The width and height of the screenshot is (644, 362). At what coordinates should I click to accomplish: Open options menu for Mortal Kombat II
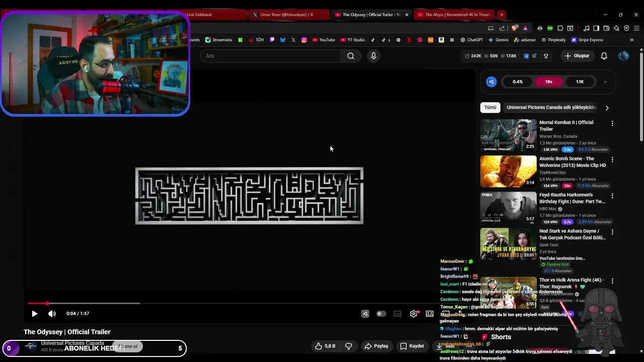[612, 123]
